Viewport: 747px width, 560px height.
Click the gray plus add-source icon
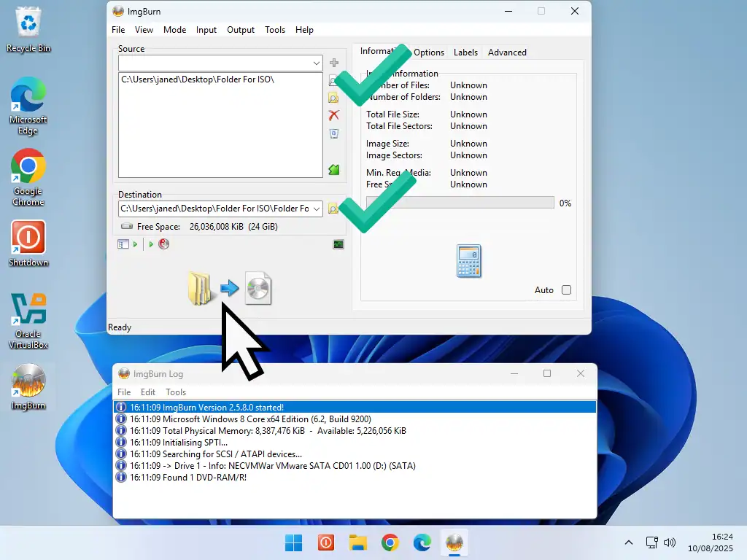click(334, 63)
